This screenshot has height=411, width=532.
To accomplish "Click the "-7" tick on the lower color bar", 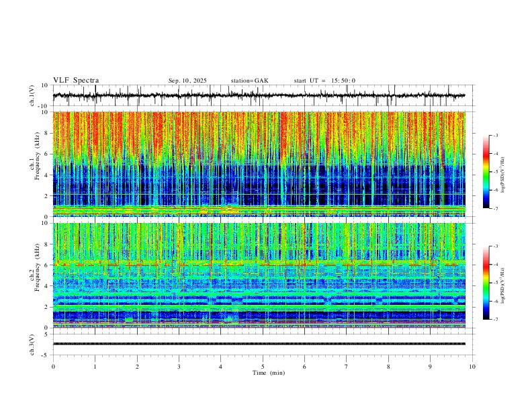I will [495, 319].
